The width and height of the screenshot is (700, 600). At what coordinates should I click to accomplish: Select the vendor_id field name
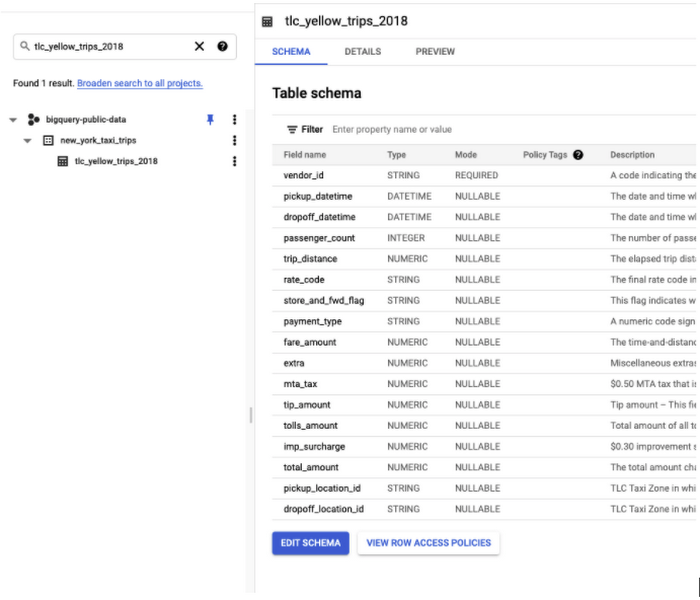point(304,175)
